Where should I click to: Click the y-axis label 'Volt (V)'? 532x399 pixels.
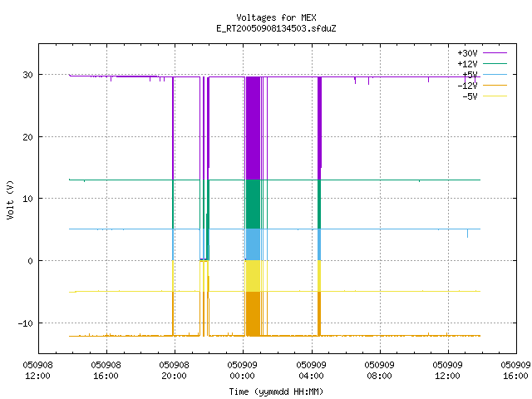click(10, 199)
